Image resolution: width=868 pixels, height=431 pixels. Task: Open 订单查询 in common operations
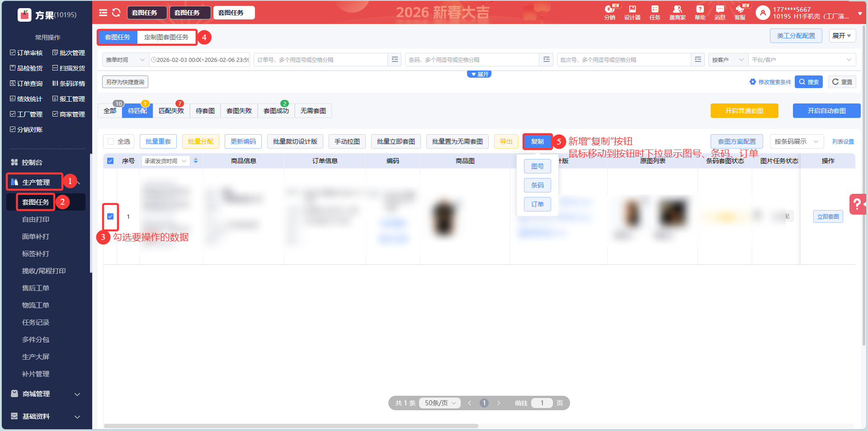point(26,84)
